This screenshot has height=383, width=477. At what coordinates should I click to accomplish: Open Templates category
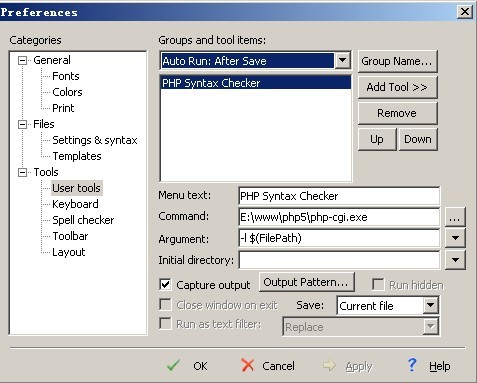[x=77, y=156]
